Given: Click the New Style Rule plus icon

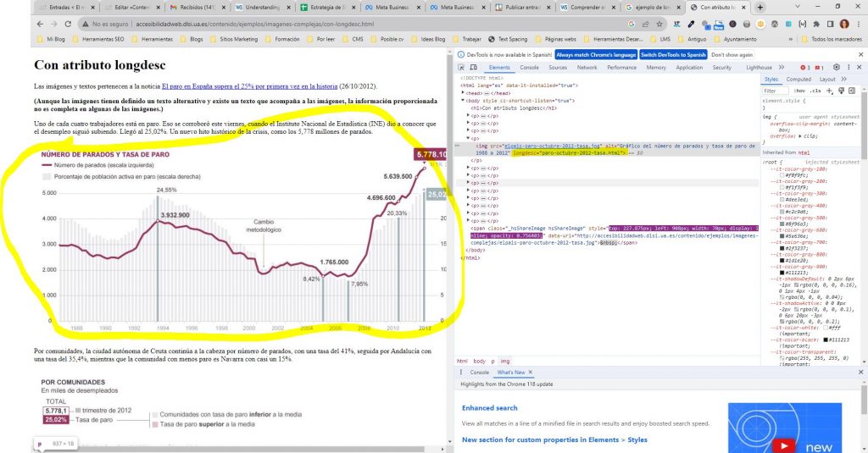Looking at the screenshot, I should 829,91.
